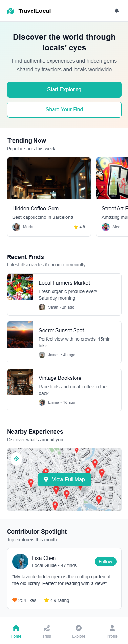This screenshot has width=128, height=644.
Task: Open notifications bell icon
Action: (x=117, y=11)
